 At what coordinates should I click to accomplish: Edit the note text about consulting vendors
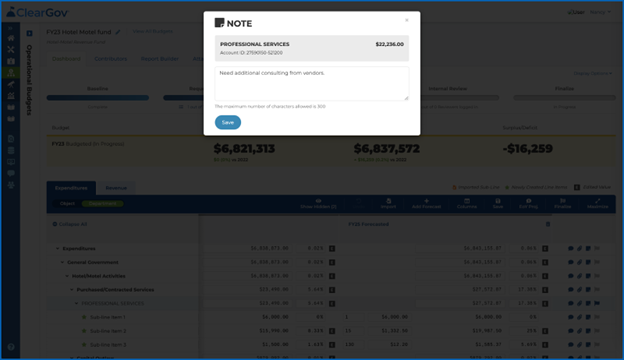tap(312, 84)
